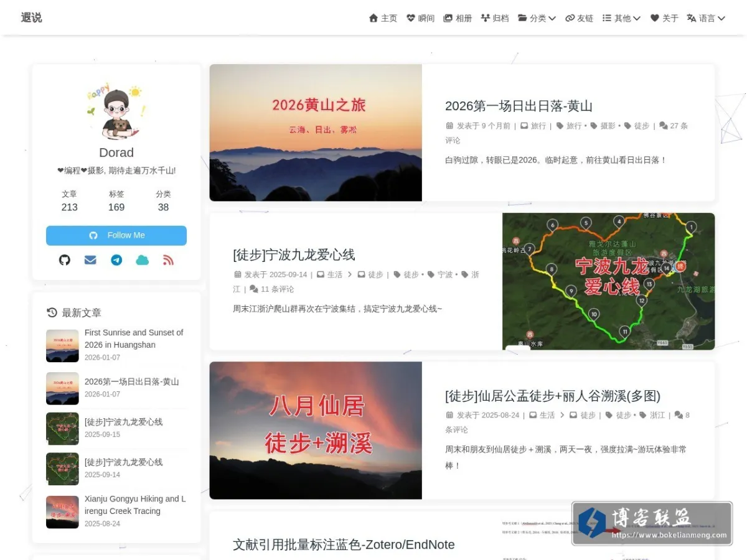Screen dimensions: 747x560
Task: Click 生活 category on 仙居公盂 post
Action: click(547, 415)
